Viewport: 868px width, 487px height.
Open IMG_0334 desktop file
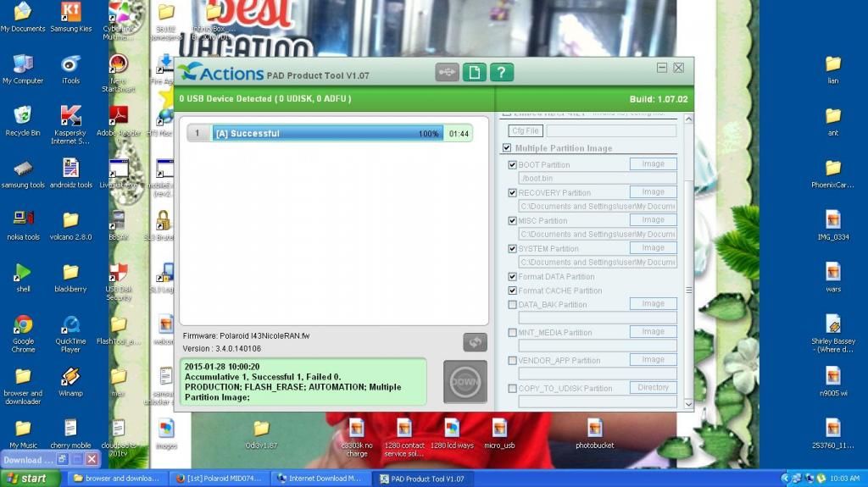point(833,226)
